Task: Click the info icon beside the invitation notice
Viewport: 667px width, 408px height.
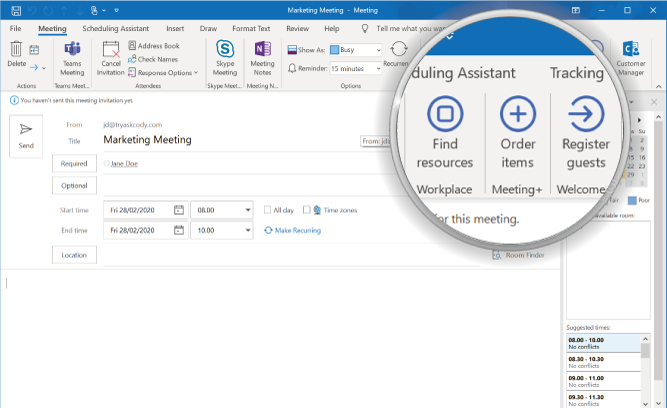Action: click(x=14, y=100)
